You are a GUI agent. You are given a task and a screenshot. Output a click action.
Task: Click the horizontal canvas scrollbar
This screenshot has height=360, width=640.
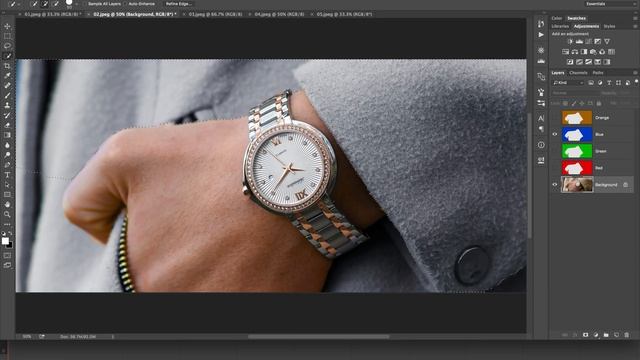[x=318, y=337]
